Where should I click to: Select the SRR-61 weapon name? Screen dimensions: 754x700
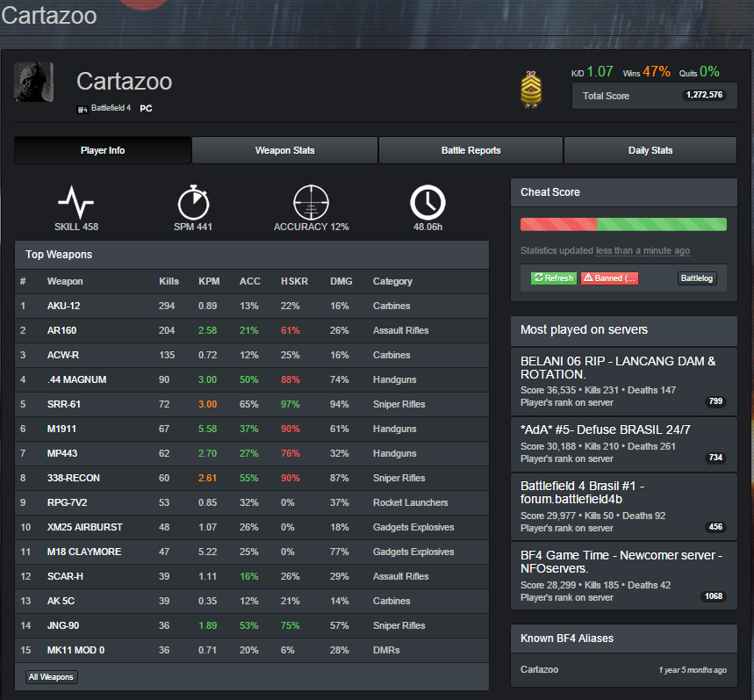(x=63, y=404)
